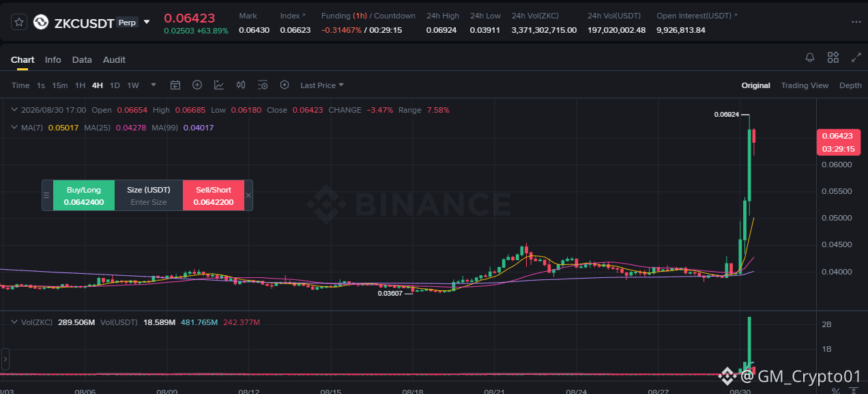Switch to Depth chart view
This screenshot has width=868, height=394.
pyautogui.click(x=850, y=85)
